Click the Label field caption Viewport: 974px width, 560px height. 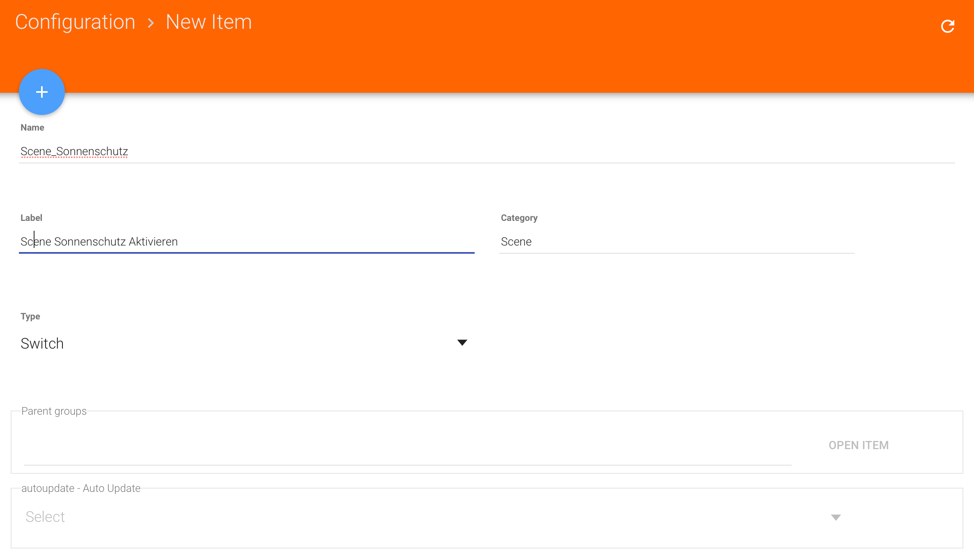point(32,218)
